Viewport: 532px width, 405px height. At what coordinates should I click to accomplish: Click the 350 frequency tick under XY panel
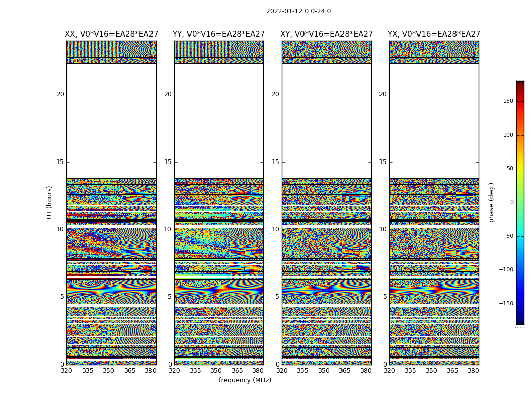pos(324,371)
